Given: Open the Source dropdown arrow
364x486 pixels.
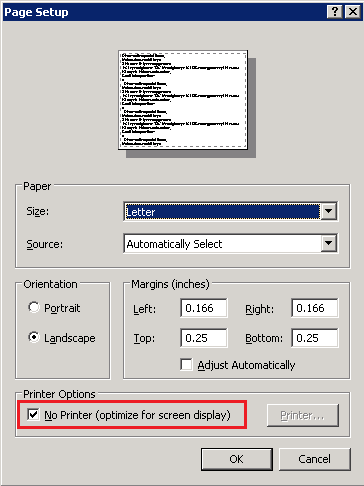Looking at the screenshot, I should (329, 243).
